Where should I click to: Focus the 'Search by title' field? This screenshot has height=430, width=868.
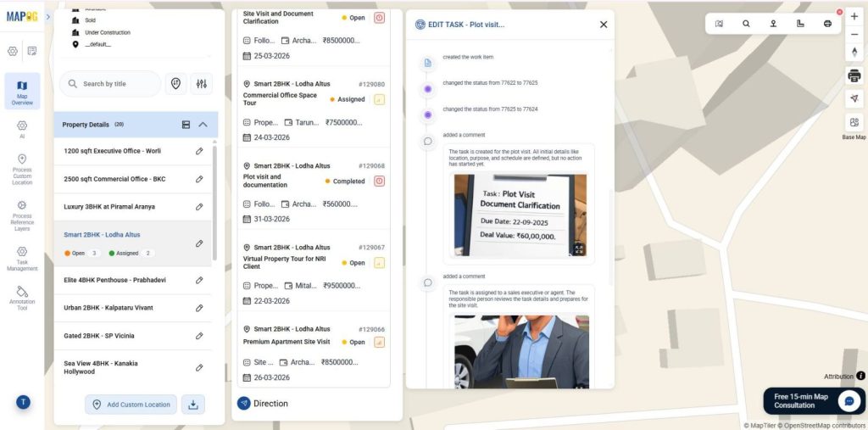pyautogui.click(x=110, y=84)
